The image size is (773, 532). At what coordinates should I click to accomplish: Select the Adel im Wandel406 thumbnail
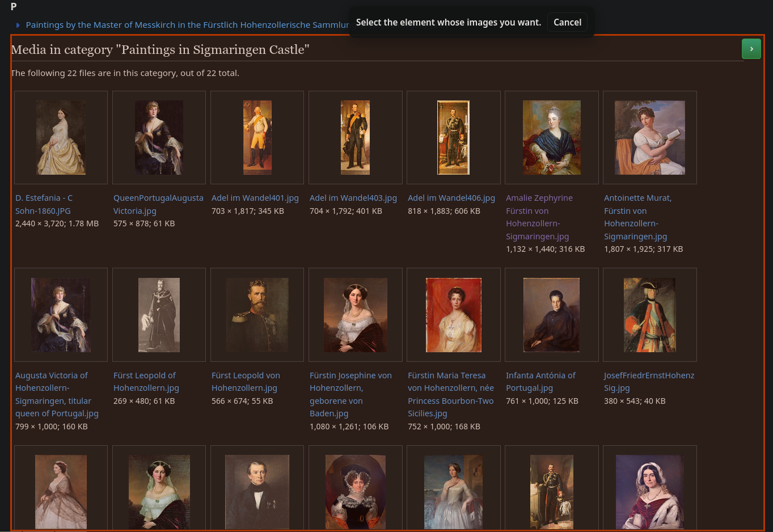point(454,137)
